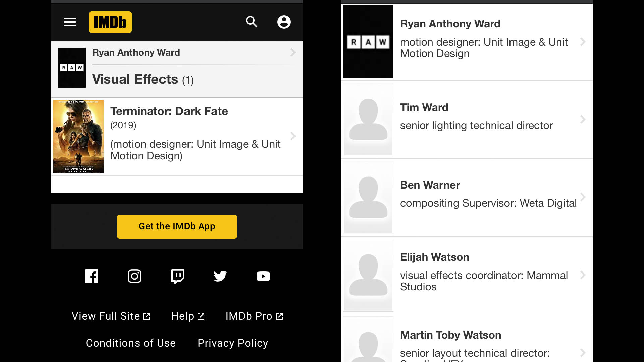Tap the Get the IMDb App button
This screenshot has width=644, height=362.
click(177, 227)
